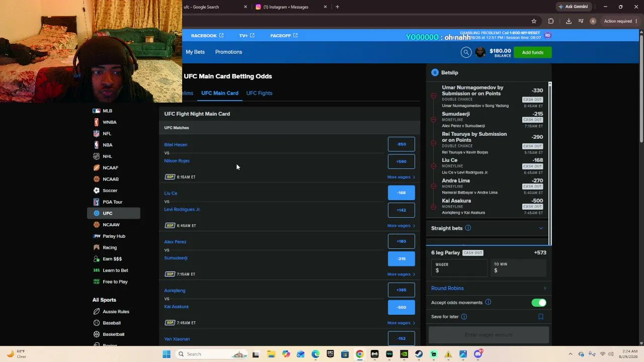Deselect Liu Ce -168 odds button
Screen dimensions: 644x362
[401, 193]
